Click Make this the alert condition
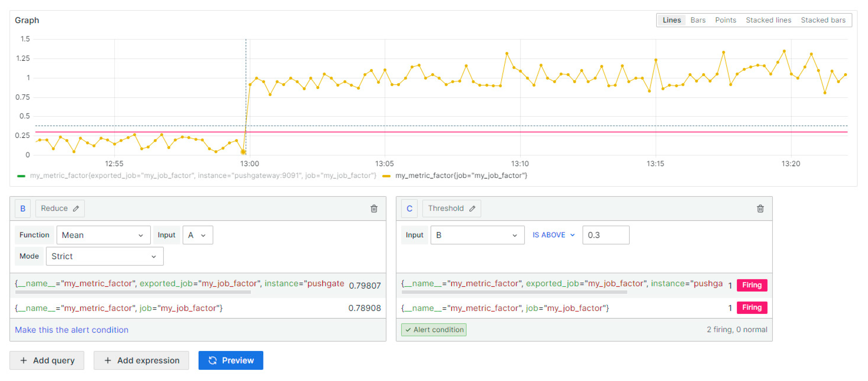Viewport: 868px width, 381px height. (72, 330)
